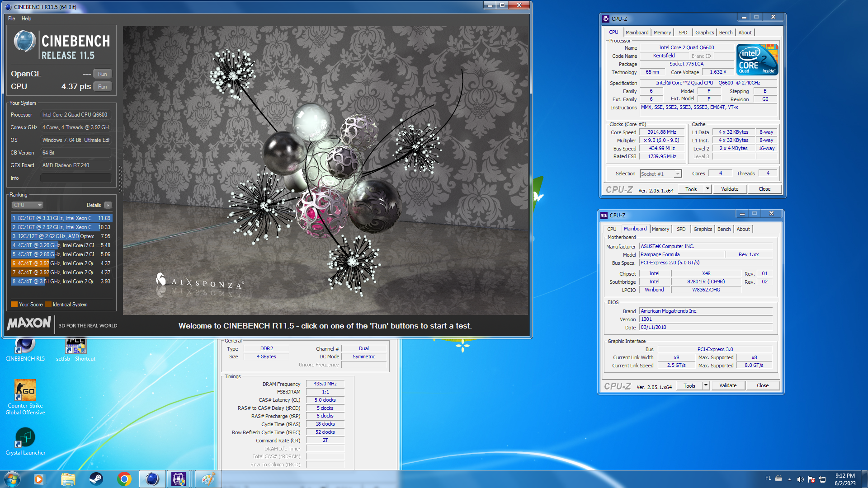Click the Your Score orange legend swatch
This screenshot has height=488, width=868.
[14, 305]
